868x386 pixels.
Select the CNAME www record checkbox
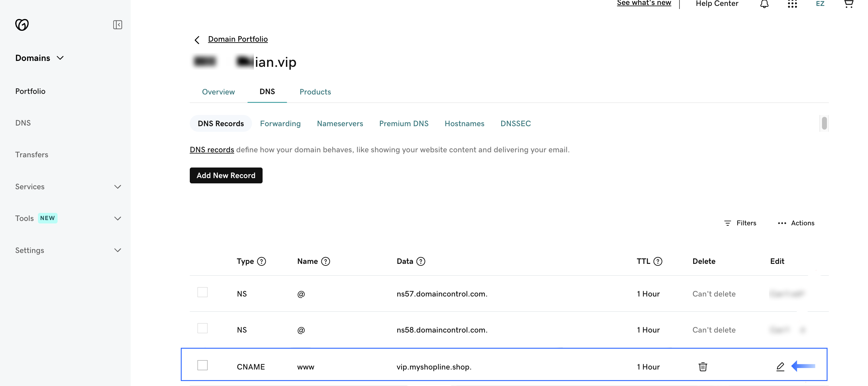[x=203, y=365]
